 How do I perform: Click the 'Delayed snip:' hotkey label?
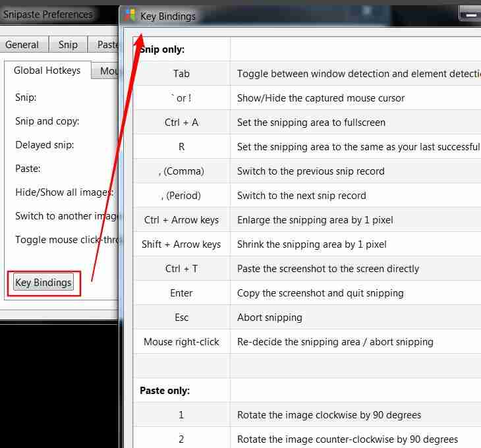45,145
